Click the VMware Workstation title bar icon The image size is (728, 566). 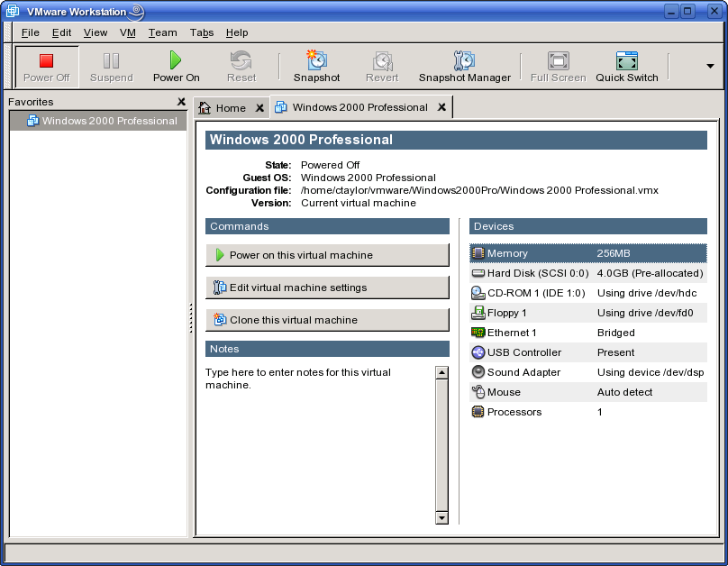(x=13, y=11)
